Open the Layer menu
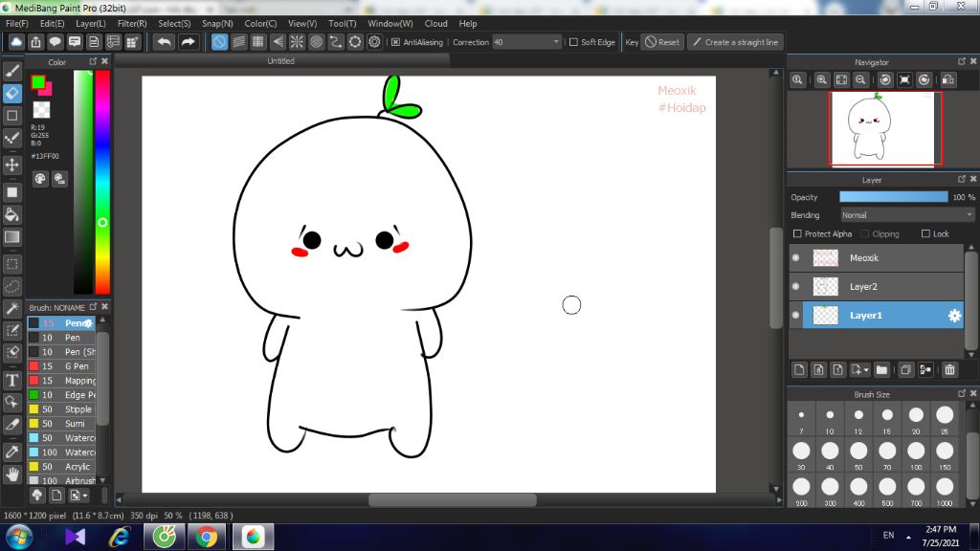The width and height of the screenshot is (980, 551). point(91,23)
